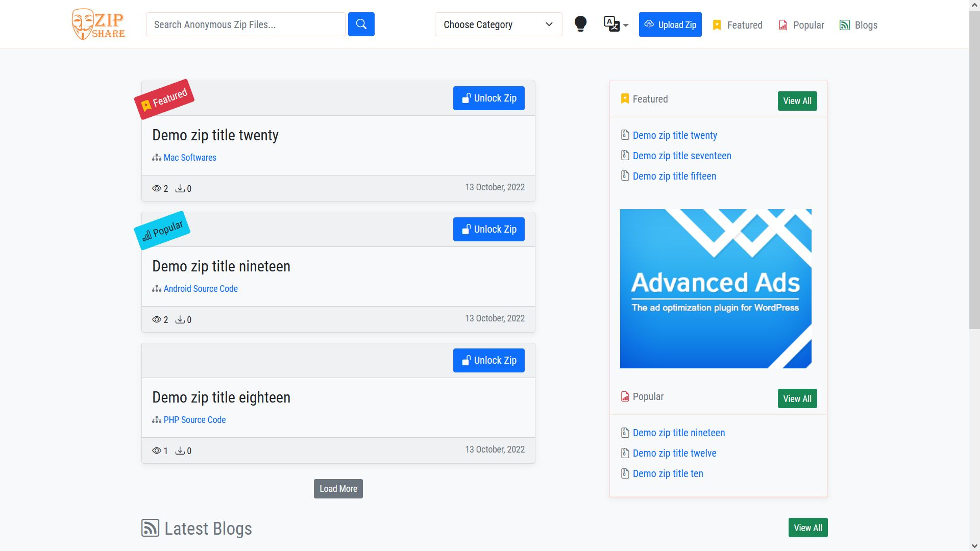The width and height of the screenshot is (980, 551).
Task: Toggle dark mode lightbulb icon
Action: point(580,24)
